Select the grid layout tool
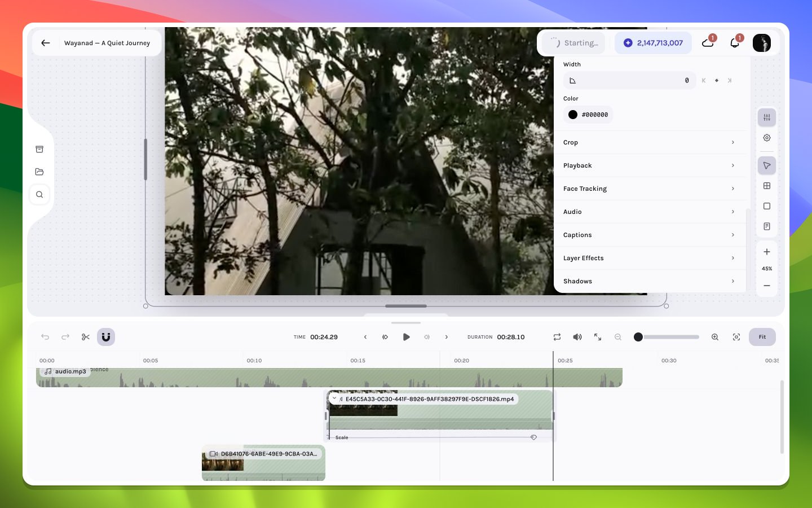The image size is (812, 508). coord(767,186)
